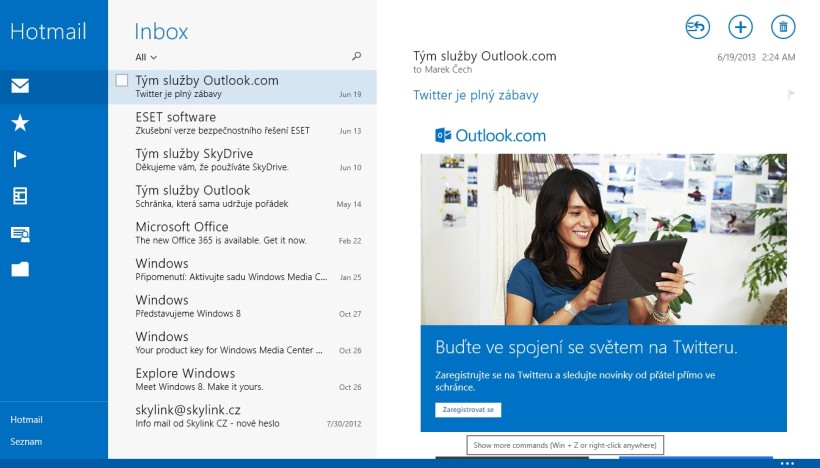Open the Tým služby SkyDrive email
This screenshot has width=820, height=468.
242,160
